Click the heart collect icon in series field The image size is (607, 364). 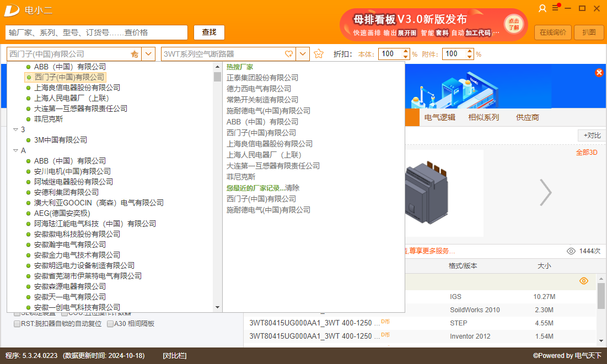point(288,53)
